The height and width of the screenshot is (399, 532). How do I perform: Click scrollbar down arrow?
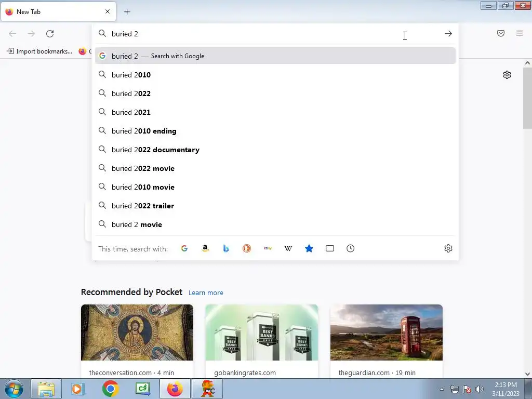coord(527,374)
